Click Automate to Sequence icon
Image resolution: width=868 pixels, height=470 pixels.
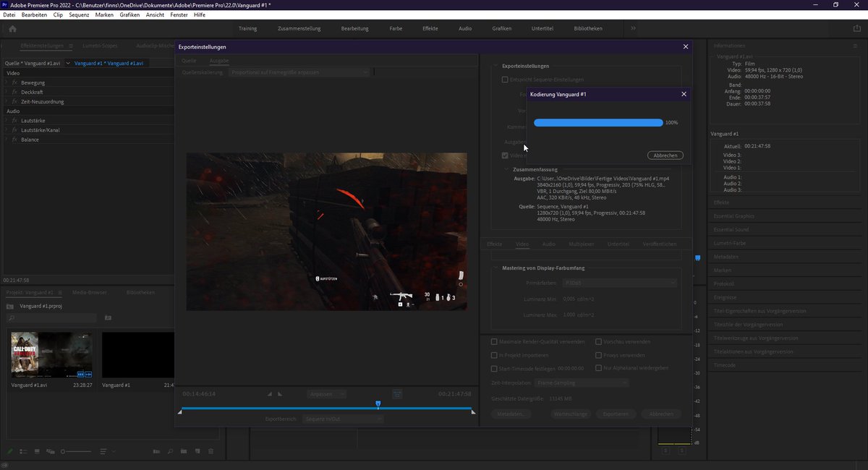tap(156, 451)
